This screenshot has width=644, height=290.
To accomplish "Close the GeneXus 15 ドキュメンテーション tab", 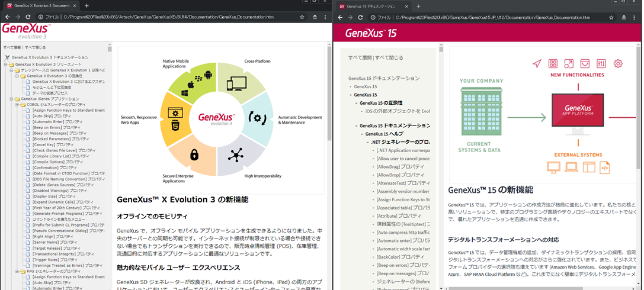I will tap(405, 7).
